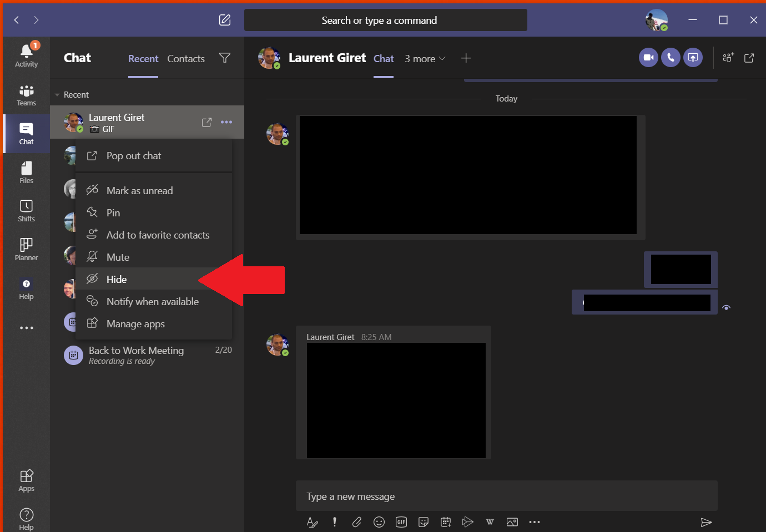Open the Back to Work Meeting chat
The width and height of the screenshot is (766, 532).
tap(147, 355)
